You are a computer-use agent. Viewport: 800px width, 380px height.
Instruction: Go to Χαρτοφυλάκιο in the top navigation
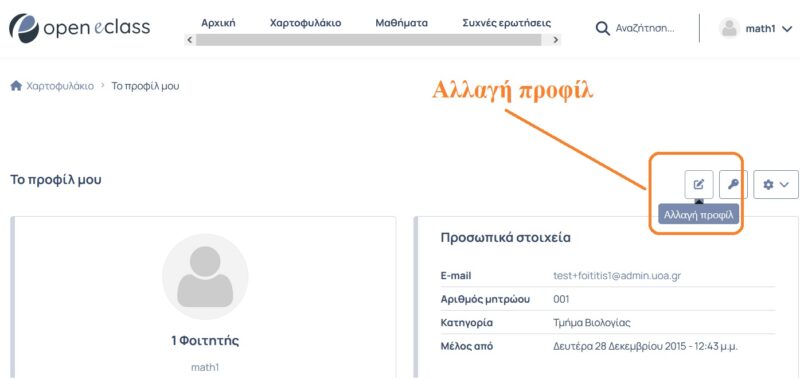[305, 23]
